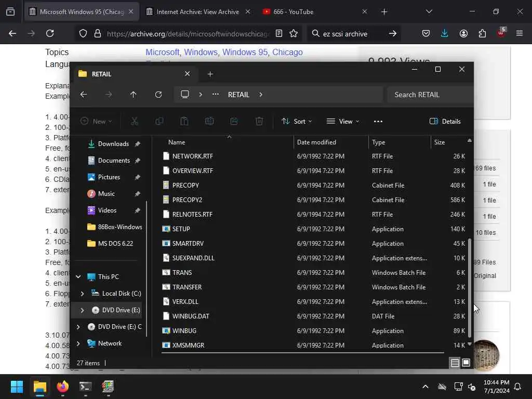Image resolution: width=532 pixels, height=399 pixels.
Task: Expand the selected DVD Drive (E:) node
Action: pyautogui.click(x=82, y=310)
